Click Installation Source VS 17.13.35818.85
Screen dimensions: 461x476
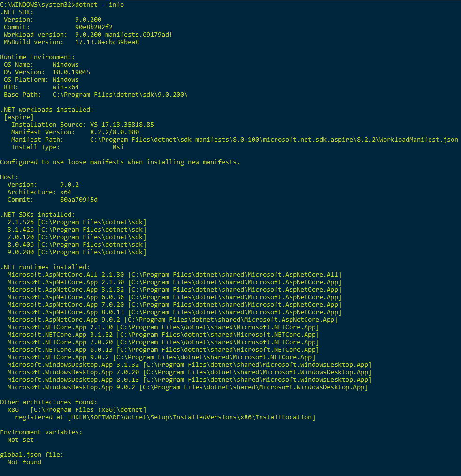point(122,125)
